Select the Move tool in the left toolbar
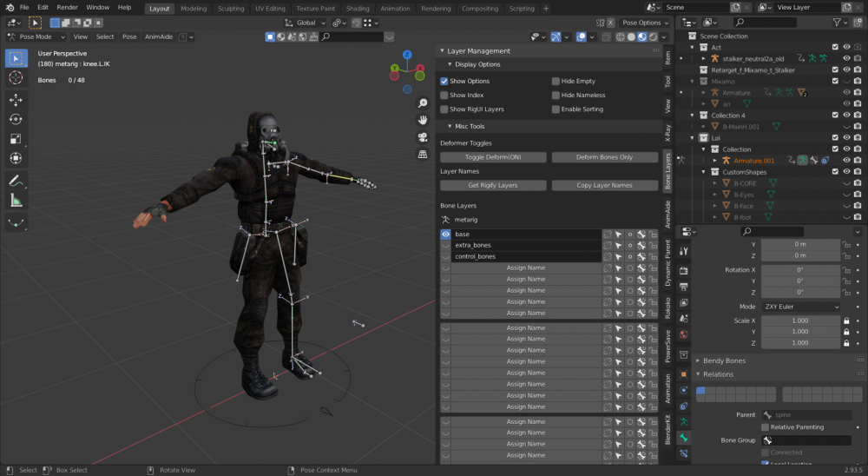The height and width of the screenshot is (476, 868). coord(16,99)
